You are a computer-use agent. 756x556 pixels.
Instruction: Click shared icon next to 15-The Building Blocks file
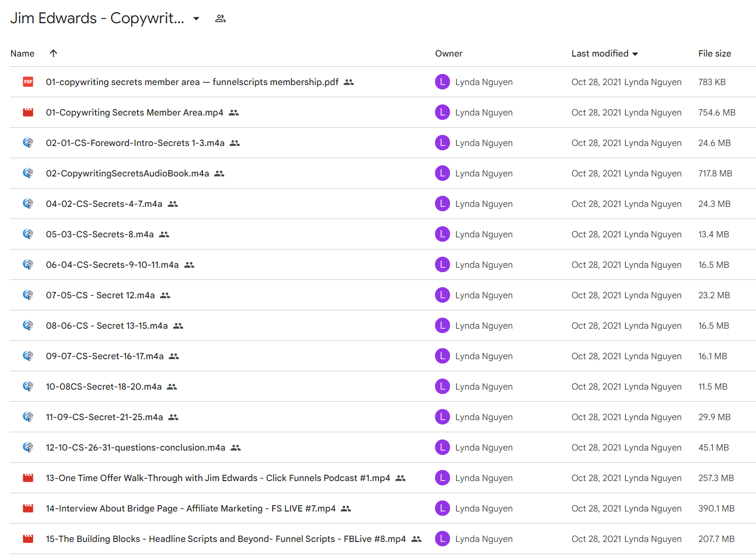coord(417,540)
